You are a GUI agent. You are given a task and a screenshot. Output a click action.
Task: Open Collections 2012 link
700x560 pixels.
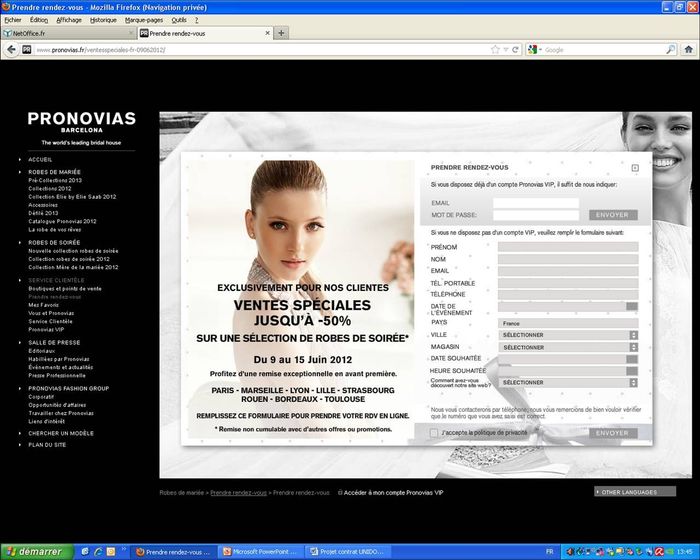tap(50, 188)
